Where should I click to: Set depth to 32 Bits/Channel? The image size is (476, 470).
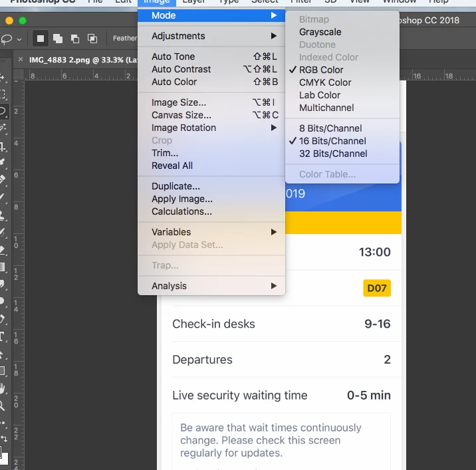coord(342,154)
